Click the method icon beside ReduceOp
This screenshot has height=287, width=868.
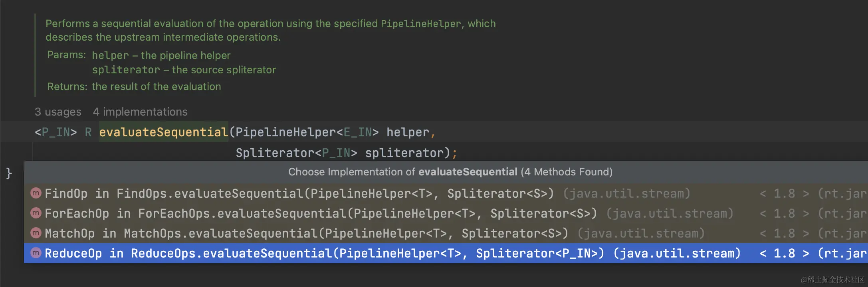tap(36, 253)
